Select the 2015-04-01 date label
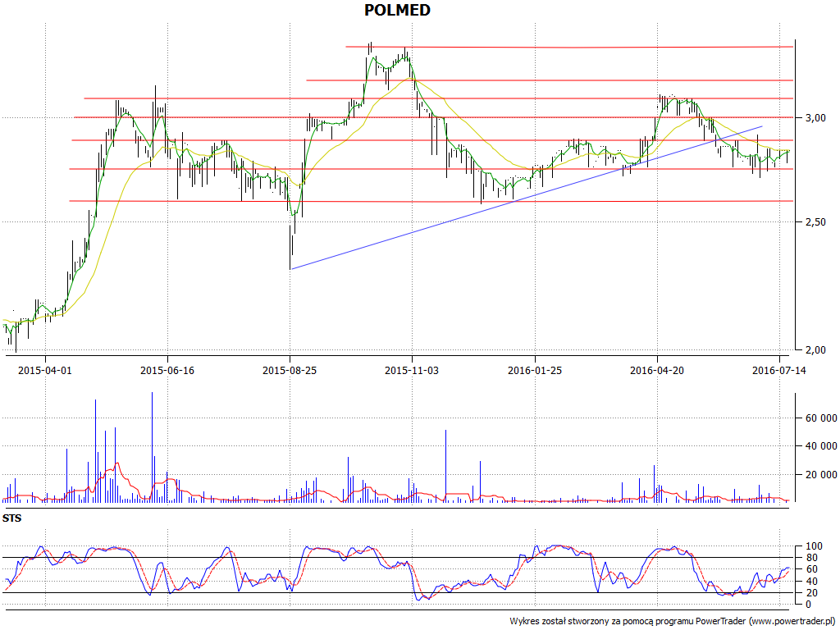 point(44,370)
